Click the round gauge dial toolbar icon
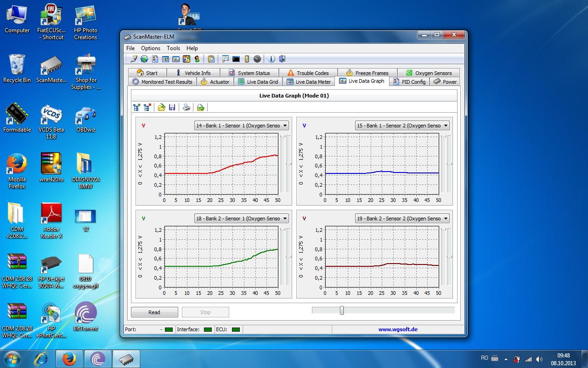Viewport: 588px width, 368px height. [257, 59]
